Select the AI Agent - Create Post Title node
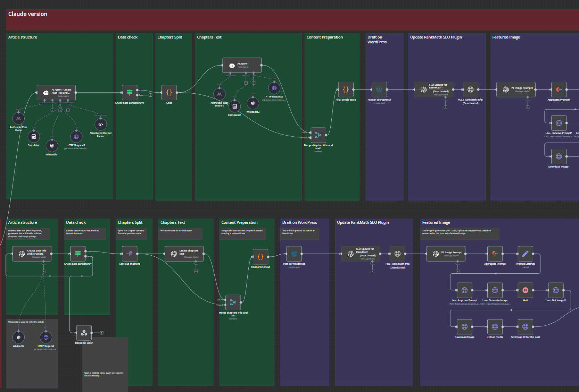Image resolution: width=579 pixels, height=392 pixels. [x=56, y=93]
